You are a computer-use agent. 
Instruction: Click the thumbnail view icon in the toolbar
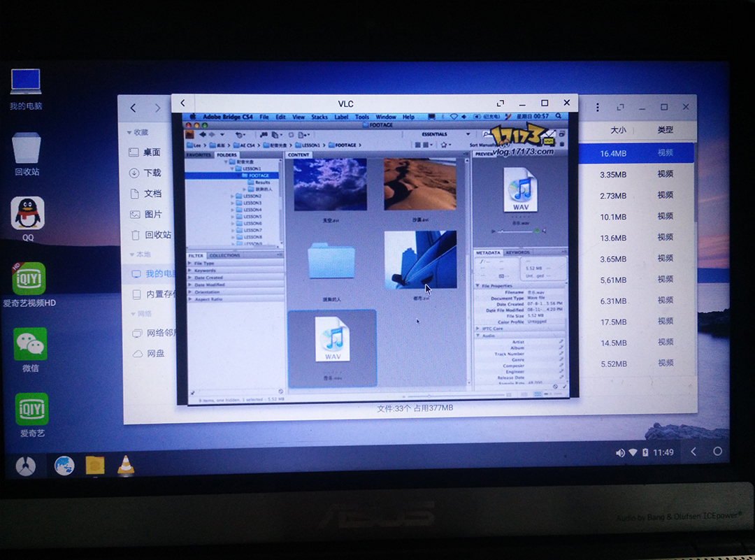417,144
